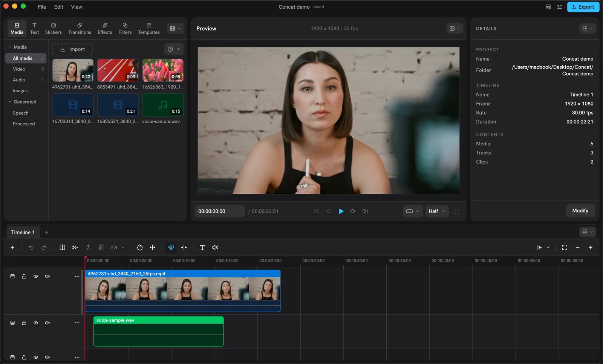Screen dimensions: 603x364
Task: Activate the hand pan tool
Action: [x=139, y=248]
